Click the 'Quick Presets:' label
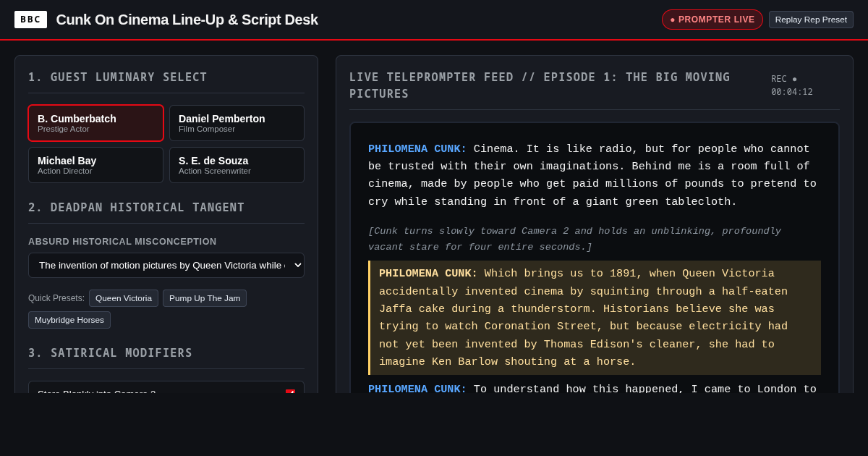 coord(56,298)
